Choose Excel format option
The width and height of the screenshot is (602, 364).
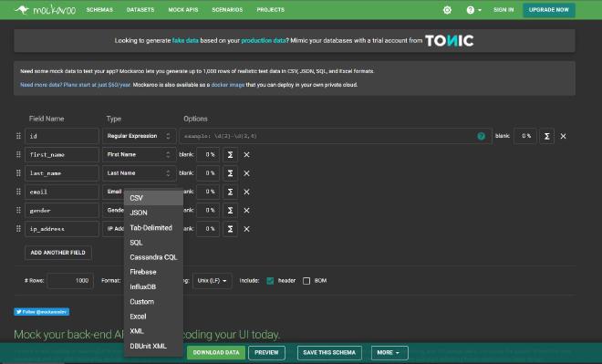click(153, 317)
